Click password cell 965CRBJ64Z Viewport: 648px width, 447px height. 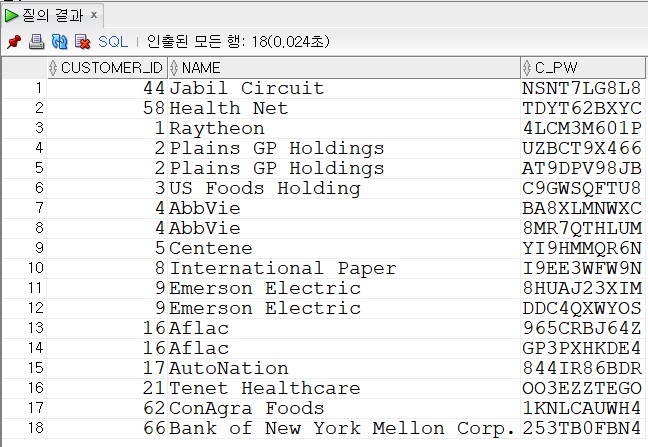pyautogui.click(x=583, y=328)
